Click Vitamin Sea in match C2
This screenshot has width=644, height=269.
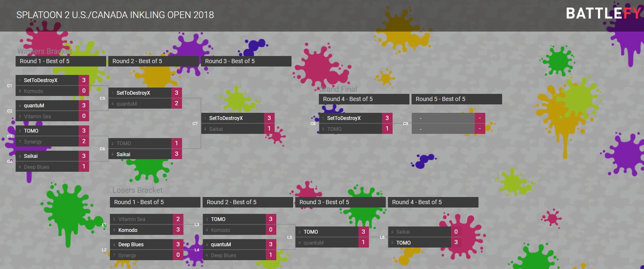[x=47, y=116]
